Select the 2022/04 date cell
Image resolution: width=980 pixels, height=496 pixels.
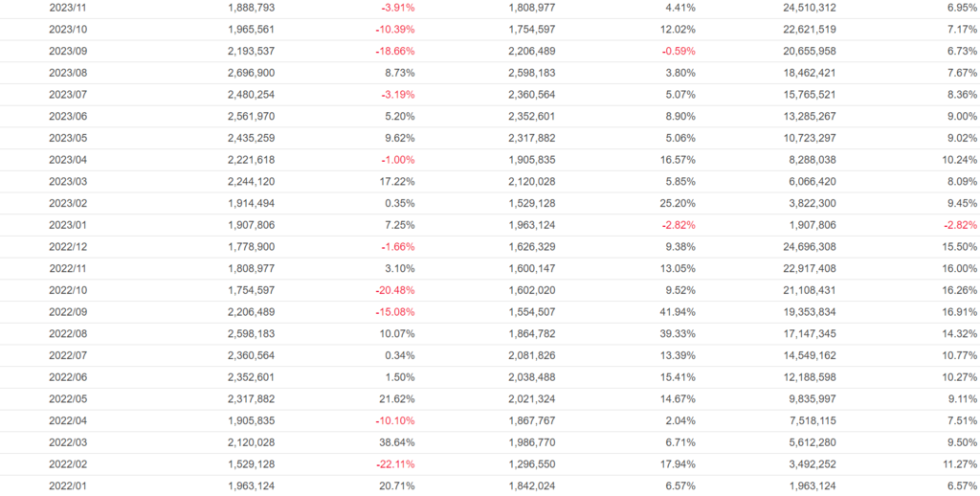coord(68,420)
